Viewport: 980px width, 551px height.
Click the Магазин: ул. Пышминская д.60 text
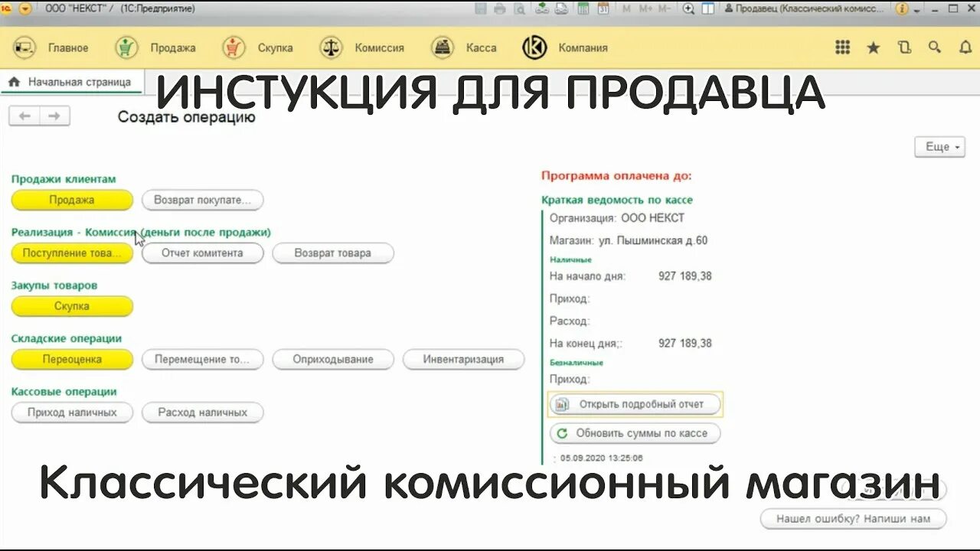tap(629, 240)
